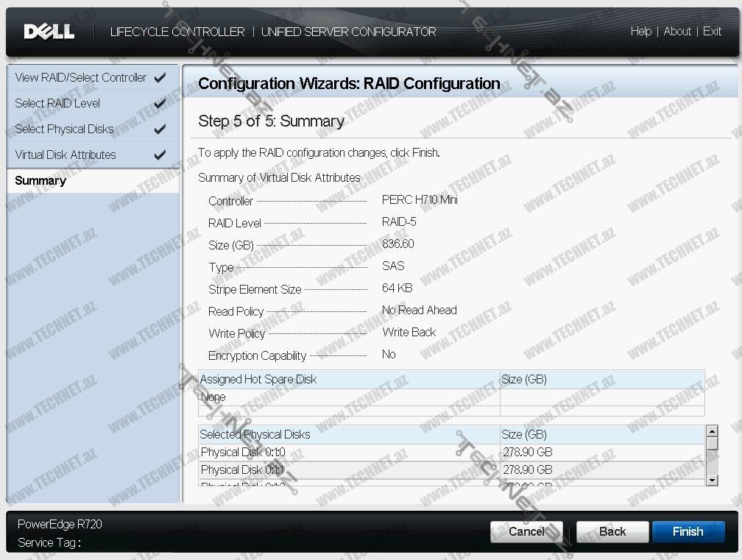Click checkmark next to Select RAID Level
The image size is (742, 560).
[160, 103]
